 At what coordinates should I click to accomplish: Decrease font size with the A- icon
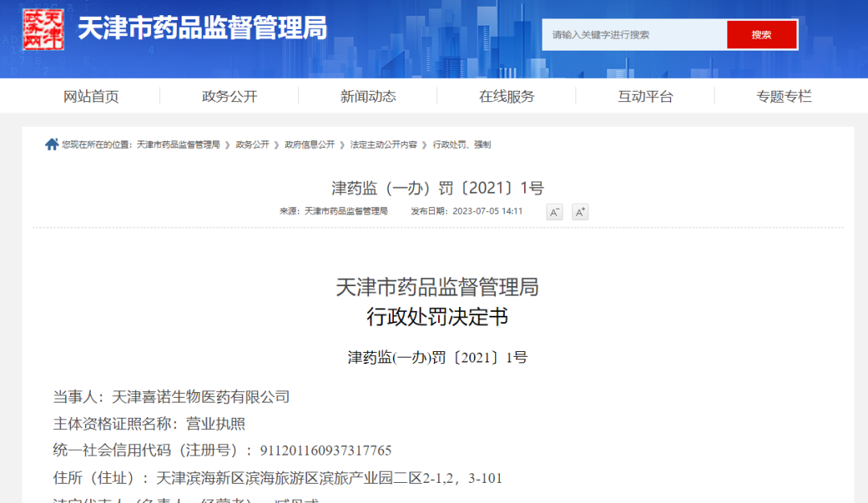pos(555,212)
